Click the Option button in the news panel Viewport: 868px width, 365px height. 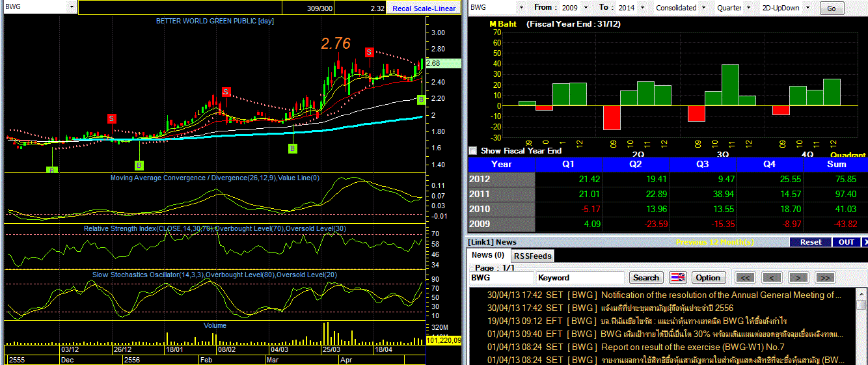pos(708,277)
